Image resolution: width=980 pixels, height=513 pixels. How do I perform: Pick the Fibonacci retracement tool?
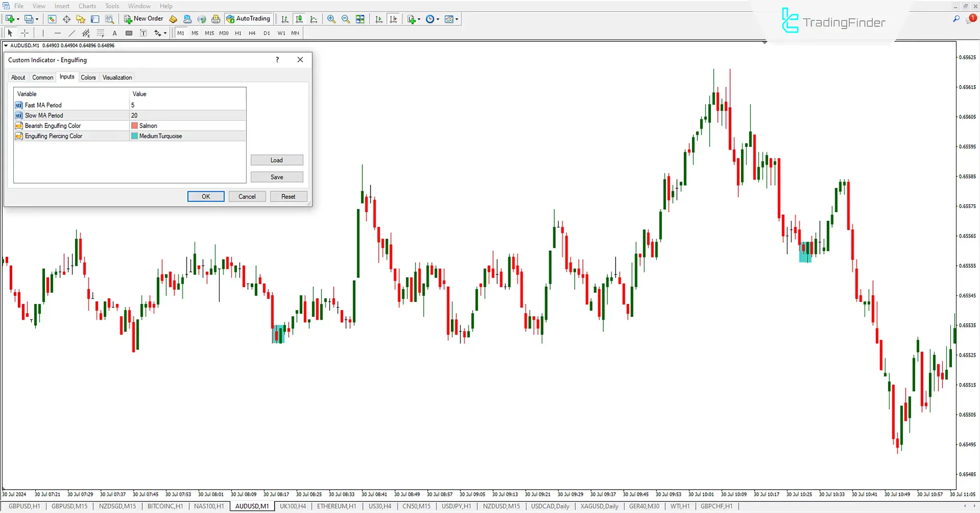100,33
